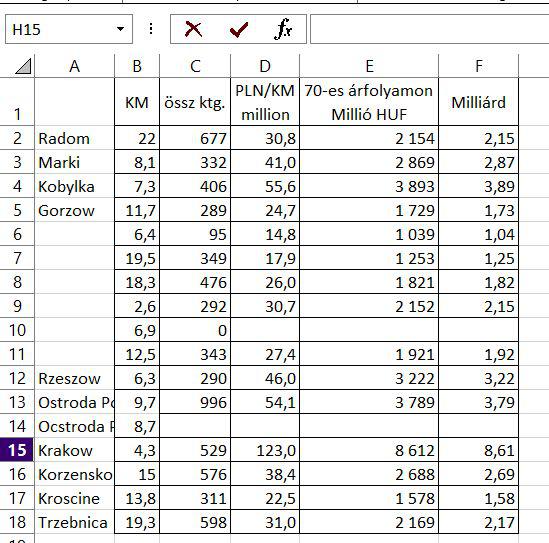Select the Milliárd header cell

coord(478,102)
